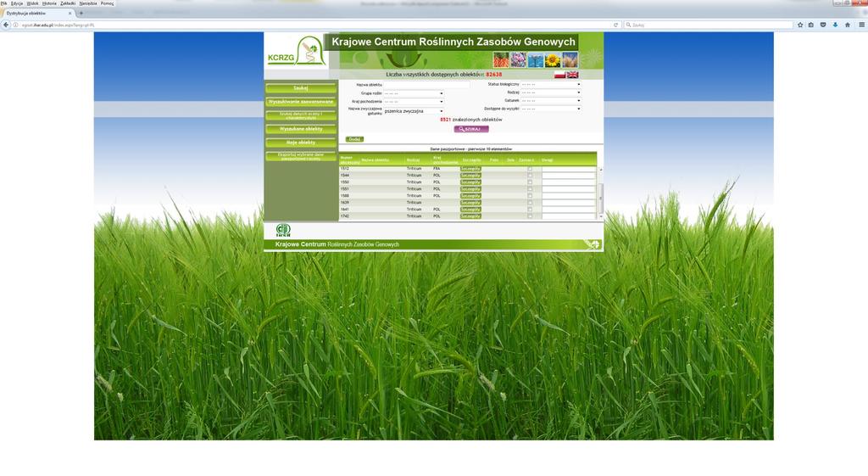This screenshot has width=868, height=476.
Task: Open a new tab with plus icon
Action: click(81, 13)
